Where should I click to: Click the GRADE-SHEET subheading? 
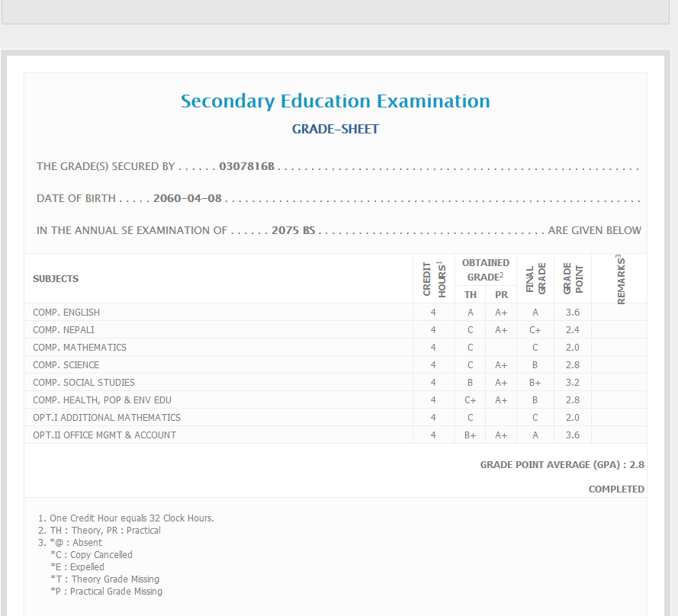pyautogui.click(x=335, y=129)
